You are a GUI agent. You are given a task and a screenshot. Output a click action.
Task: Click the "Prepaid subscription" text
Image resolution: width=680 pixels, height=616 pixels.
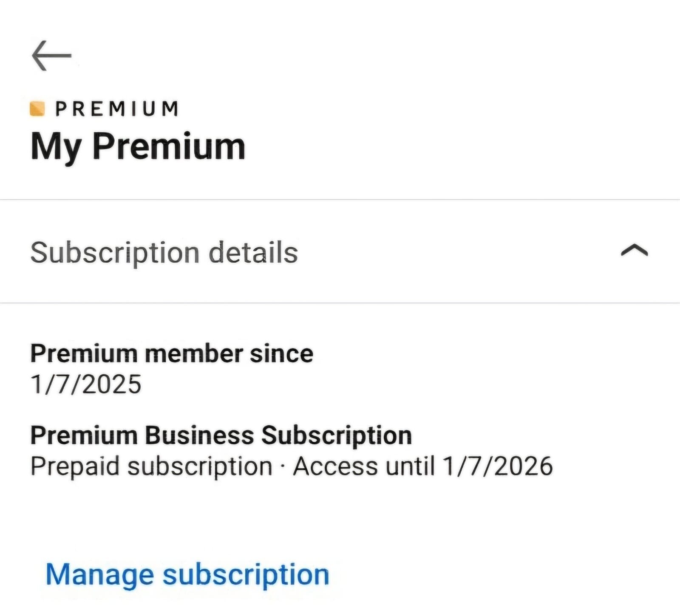click(151, 466)
